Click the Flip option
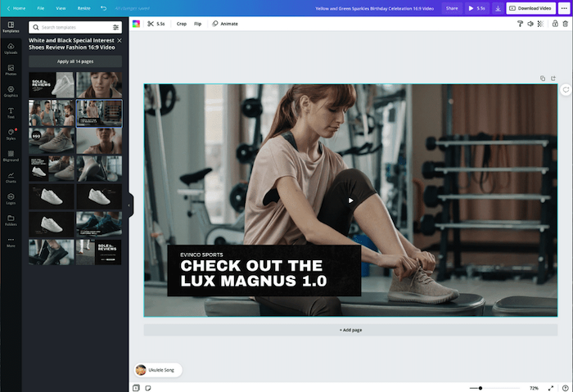This screenshot has width=573, height=392. pyautogui.click(x=198, y=24)
